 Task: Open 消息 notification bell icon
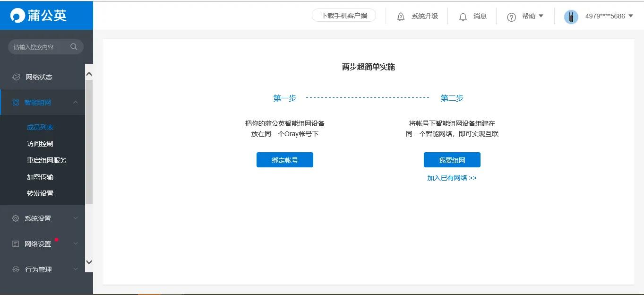coord(463,16)
